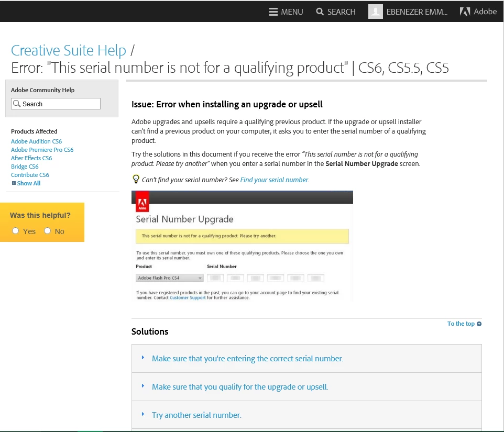The image size is (504, 432).
Task: Click the correct serial number solution link
Action: tap(247, 359)
